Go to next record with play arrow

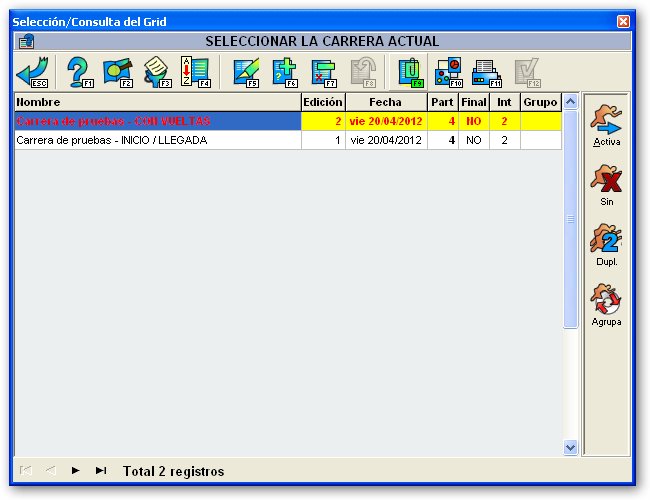click(75, 471)
